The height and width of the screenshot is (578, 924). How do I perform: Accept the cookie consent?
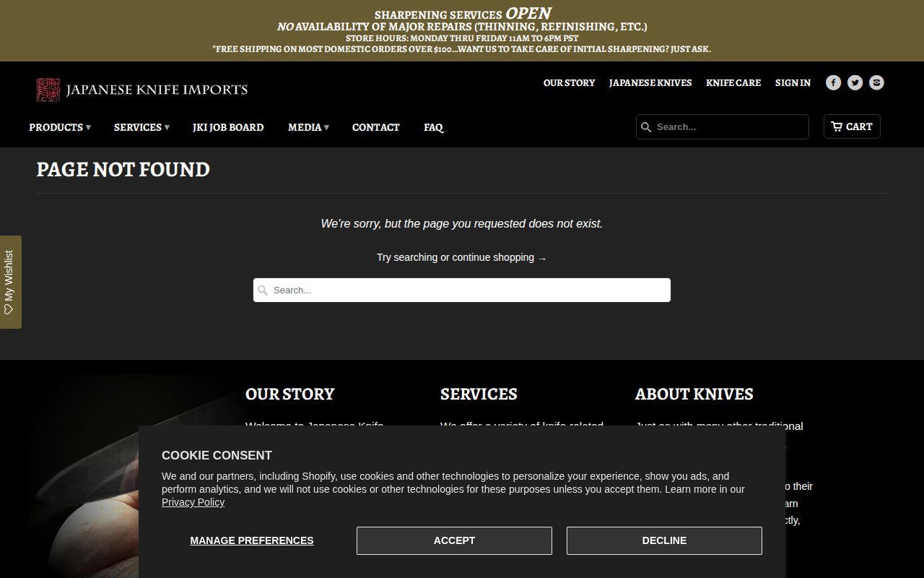click(x=454, y=540)
